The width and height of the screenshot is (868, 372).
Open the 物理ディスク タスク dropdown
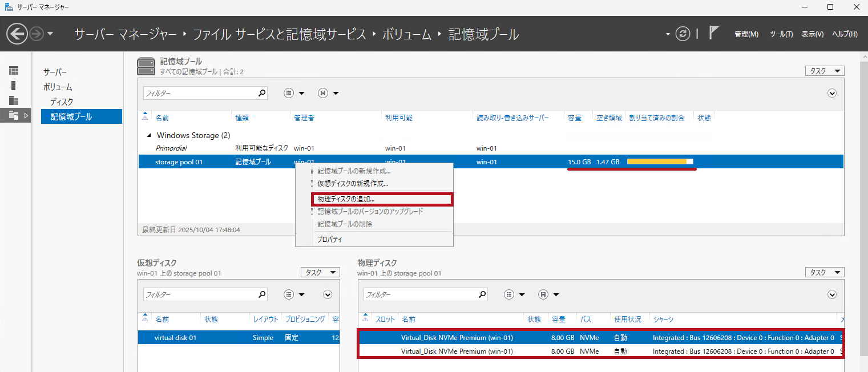(824, 273)
